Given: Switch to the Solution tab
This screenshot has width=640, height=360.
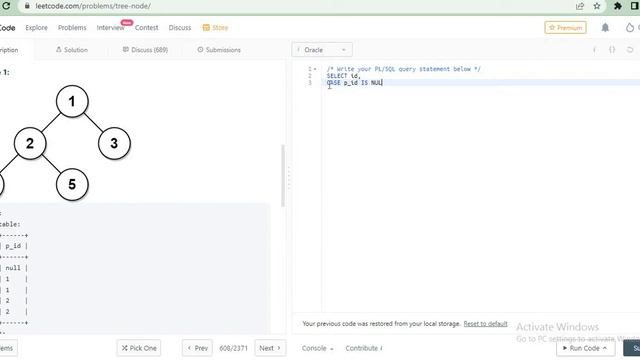Looking at the screenshot, I should click(x=72, y=50).
